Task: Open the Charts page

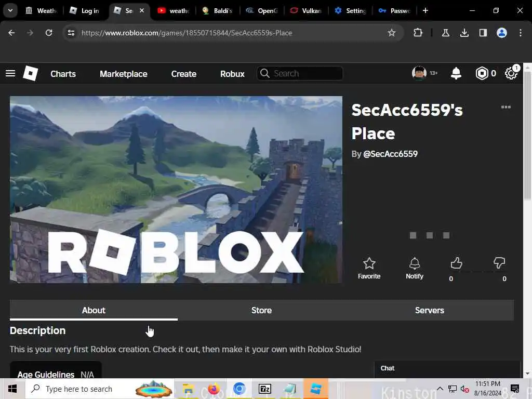Action: click(x=63, y=74)
